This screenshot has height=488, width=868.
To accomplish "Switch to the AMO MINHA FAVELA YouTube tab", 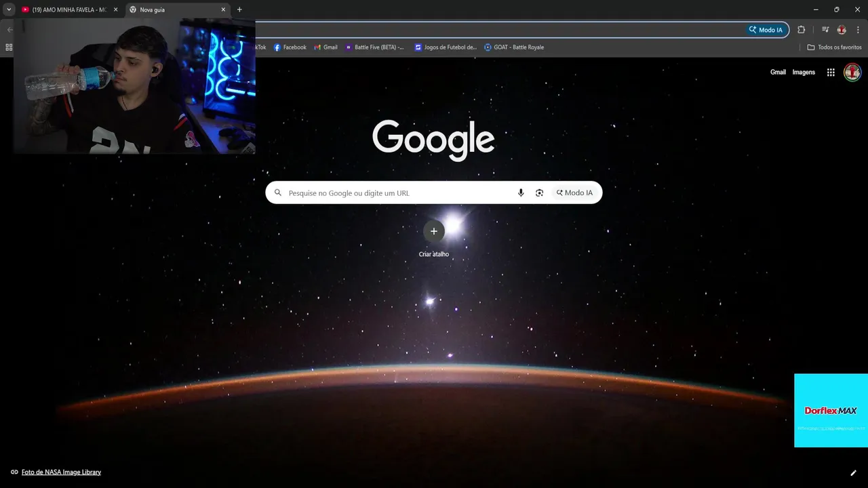I will coord(71,9).
